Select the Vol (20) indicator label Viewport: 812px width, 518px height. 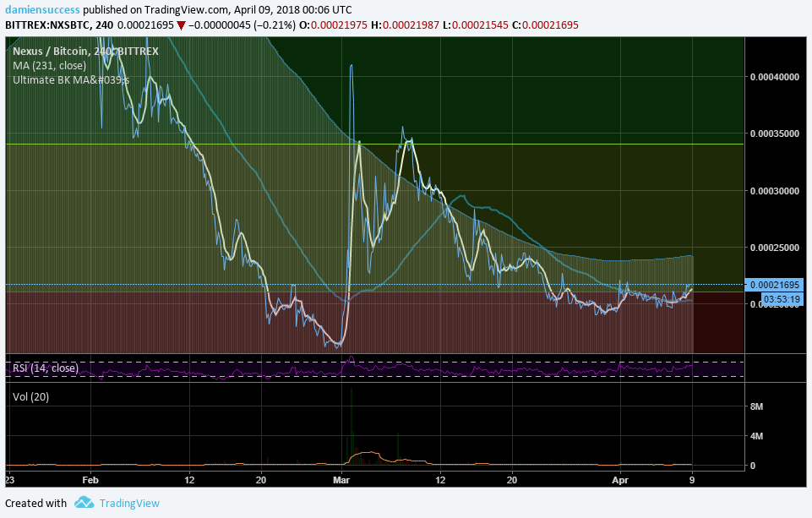click(30, 397)
